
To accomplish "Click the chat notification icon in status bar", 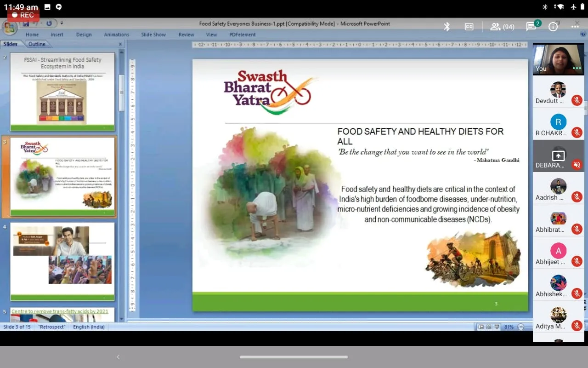I will (x=58, y=7).
